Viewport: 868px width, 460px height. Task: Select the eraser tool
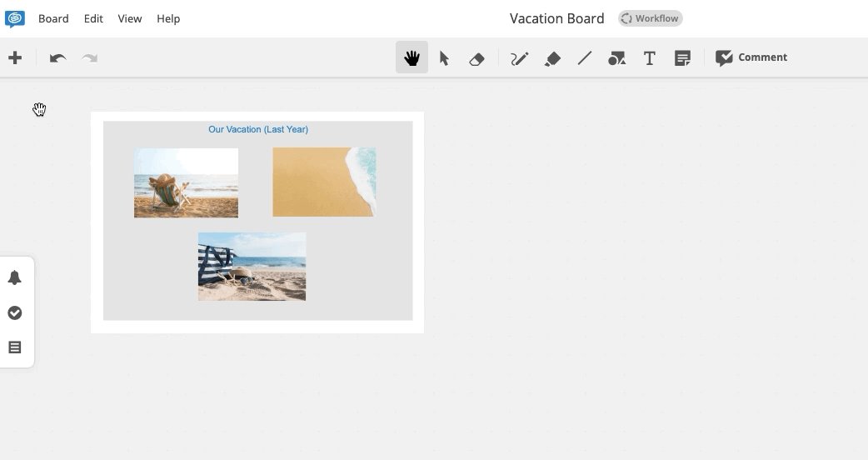476,58
